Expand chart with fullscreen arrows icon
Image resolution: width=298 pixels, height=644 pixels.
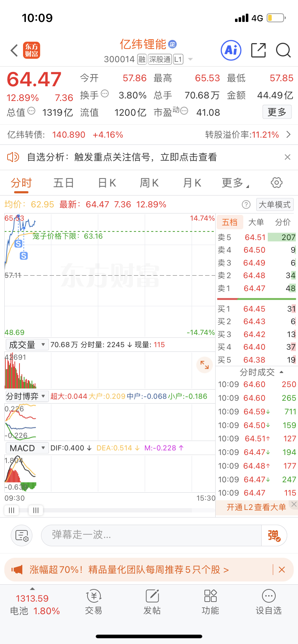204,365
